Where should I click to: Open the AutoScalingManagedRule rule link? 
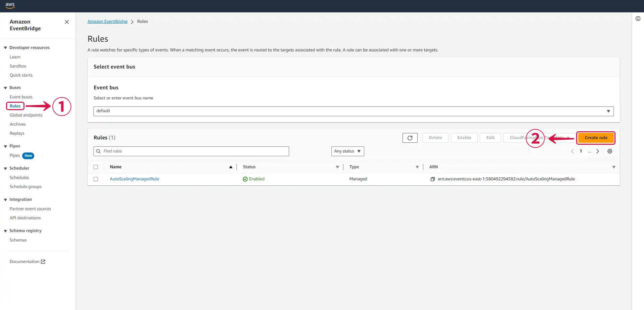[135, 179]
